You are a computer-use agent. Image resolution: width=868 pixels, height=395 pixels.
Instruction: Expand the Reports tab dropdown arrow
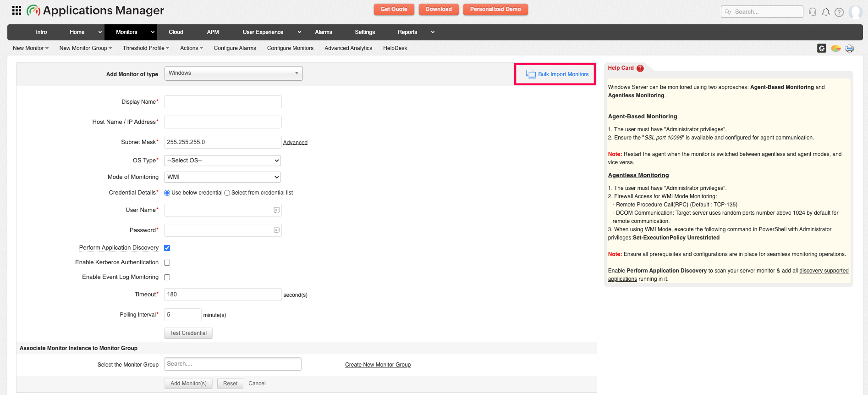coord(433,32)
